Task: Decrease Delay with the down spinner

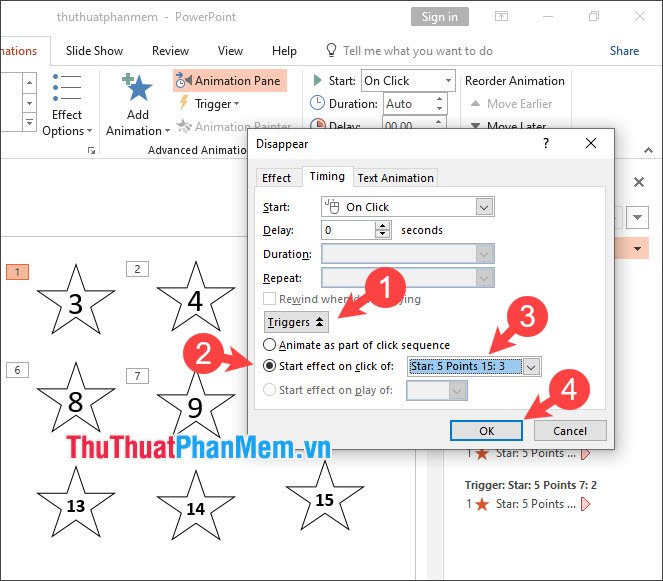Action: (383, 234)
